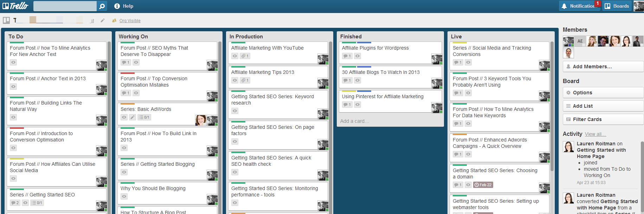Click the search magnifier button
644x214 pixels.
click(x=102, y=6)
